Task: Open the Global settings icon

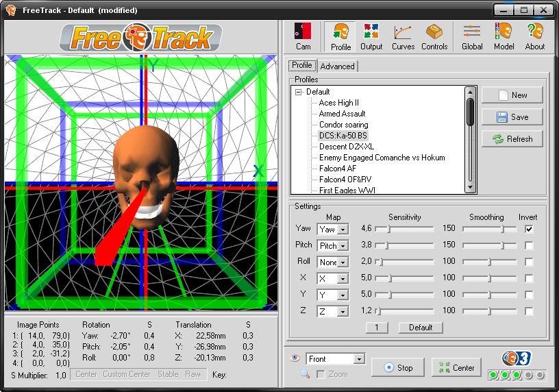Action: 472,37
